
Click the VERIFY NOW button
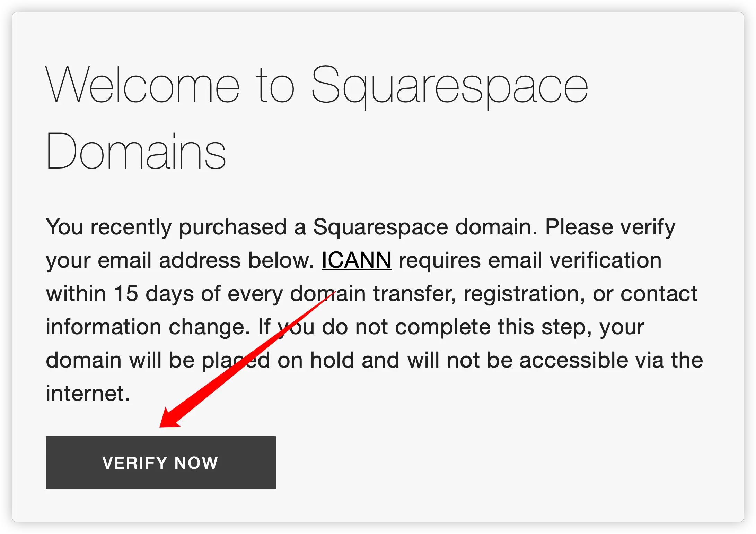coord(160,462)
